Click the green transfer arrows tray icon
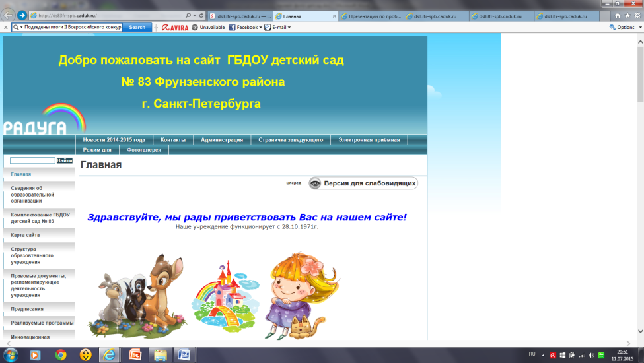 pyautogui.click(x=601, y=356)
